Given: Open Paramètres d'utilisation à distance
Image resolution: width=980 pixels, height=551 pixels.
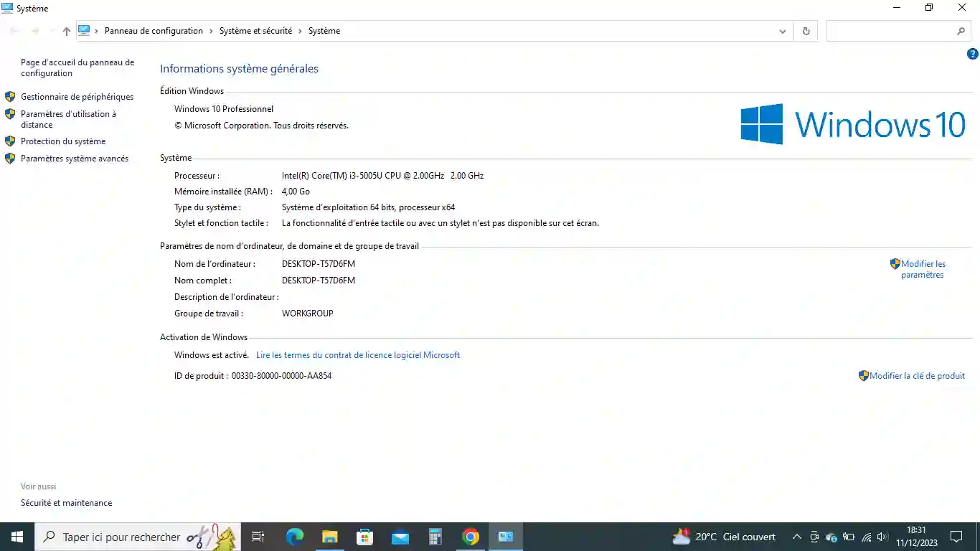Looking at the screenshot, I should (68, 119).
